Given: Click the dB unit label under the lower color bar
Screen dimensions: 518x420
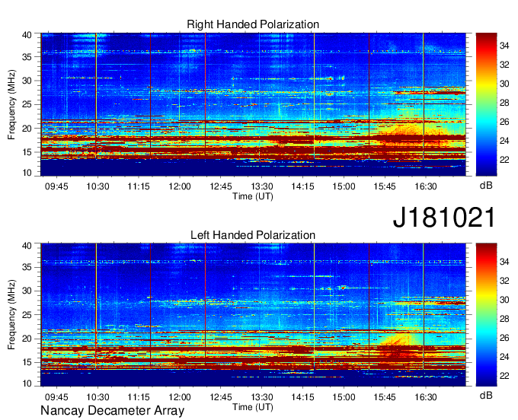Looking at the screenshot, I should tap(486, 395).
